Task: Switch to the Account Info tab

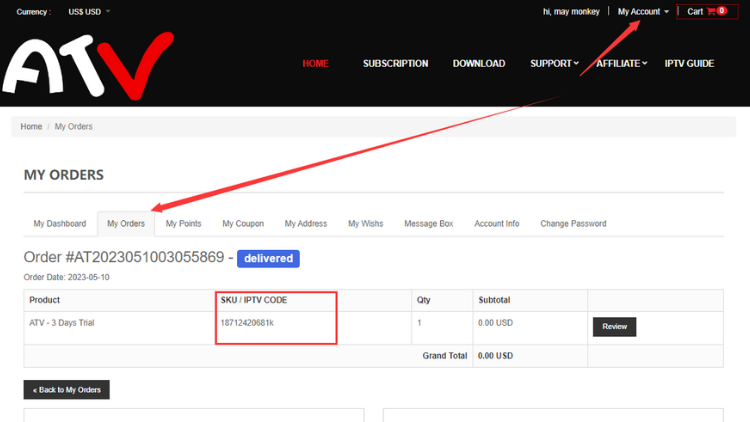Action: [496, 223]
